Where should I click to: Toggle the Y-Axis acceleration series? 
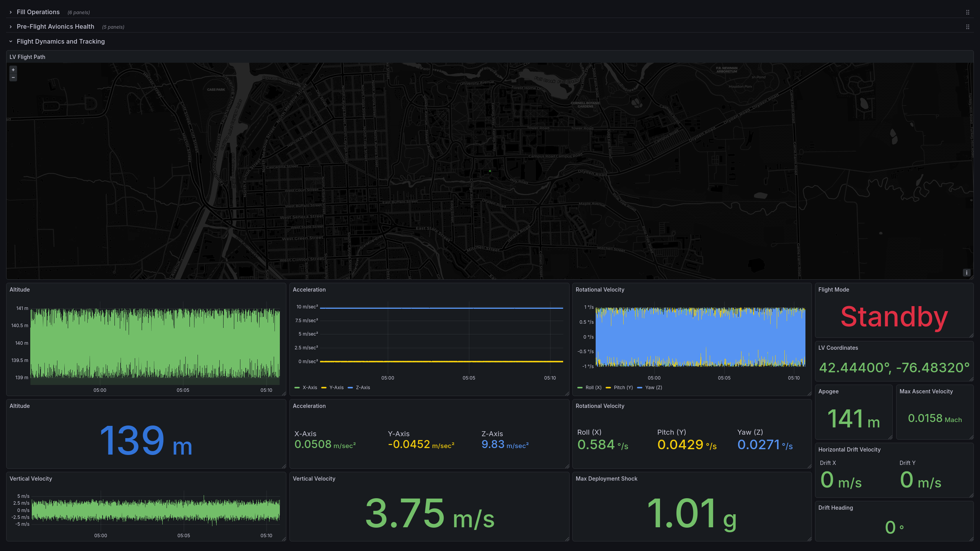coord(336,388)
